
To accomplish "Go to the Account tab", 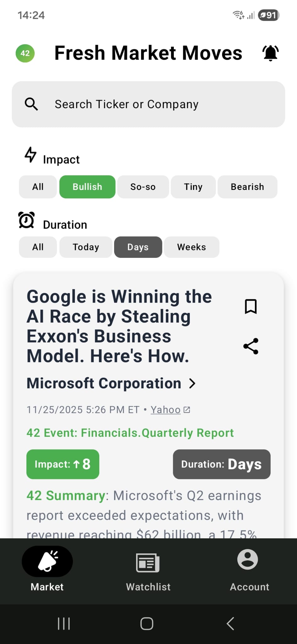I will click(249, 570).
